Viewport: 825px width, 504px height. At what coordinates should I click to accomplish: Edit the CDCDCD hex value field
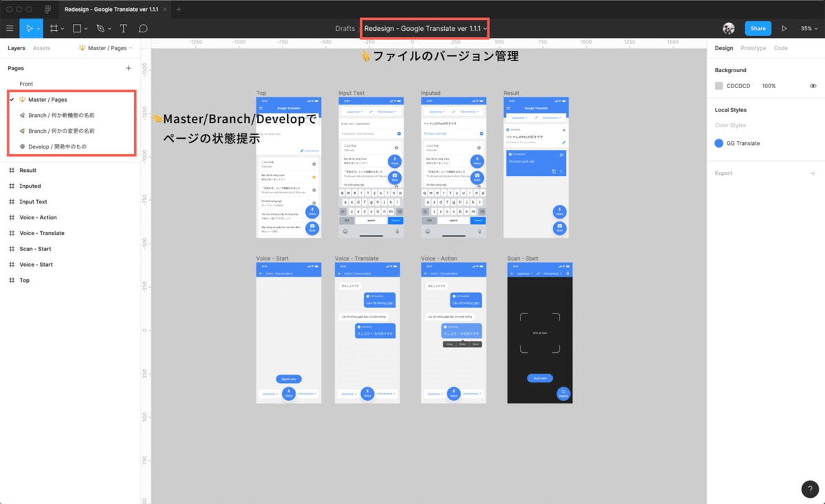coord(739,86)
